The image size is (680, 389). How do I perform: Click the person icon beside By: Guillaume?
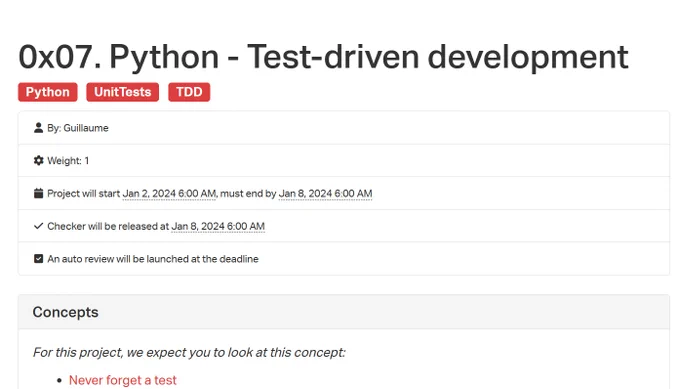click(x=38, y=128)
